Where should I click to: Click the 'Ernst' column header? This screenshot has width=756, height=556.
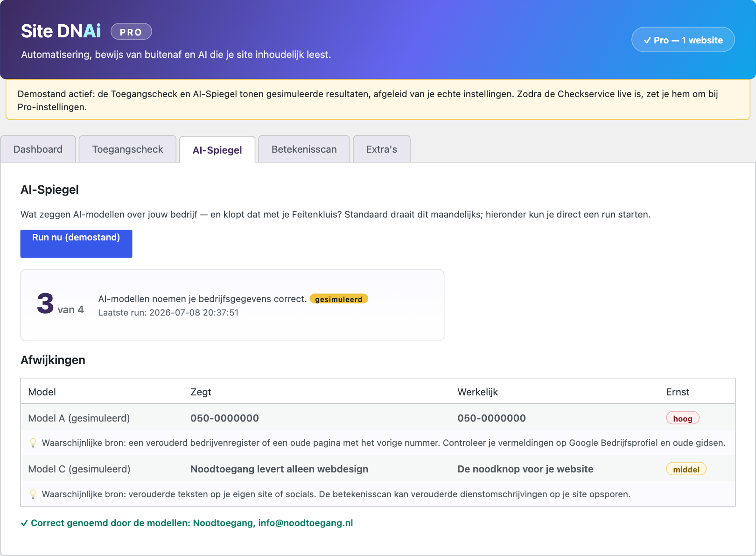coord(678,392)
